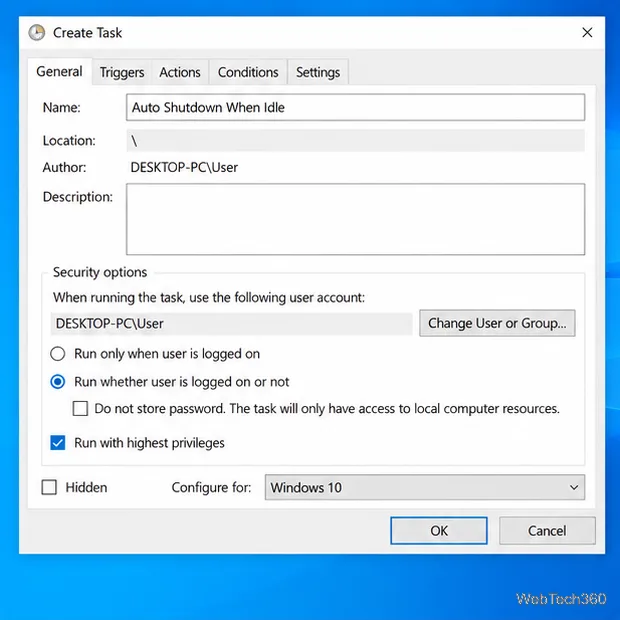Viewport: 620px width, 620px height.
Task: Click Change User or Group button
Action: click(x=497, y=323)
